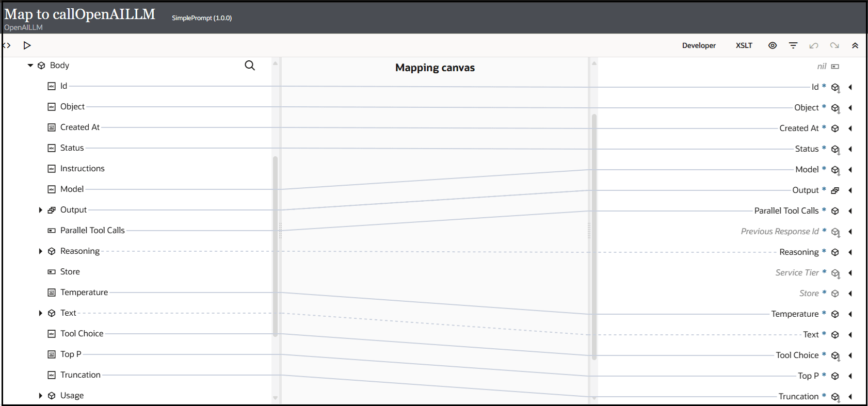Run the mapper test play icon
This screenshot has height=406, width=868.
pyautogui.click(x=27, y=45)
